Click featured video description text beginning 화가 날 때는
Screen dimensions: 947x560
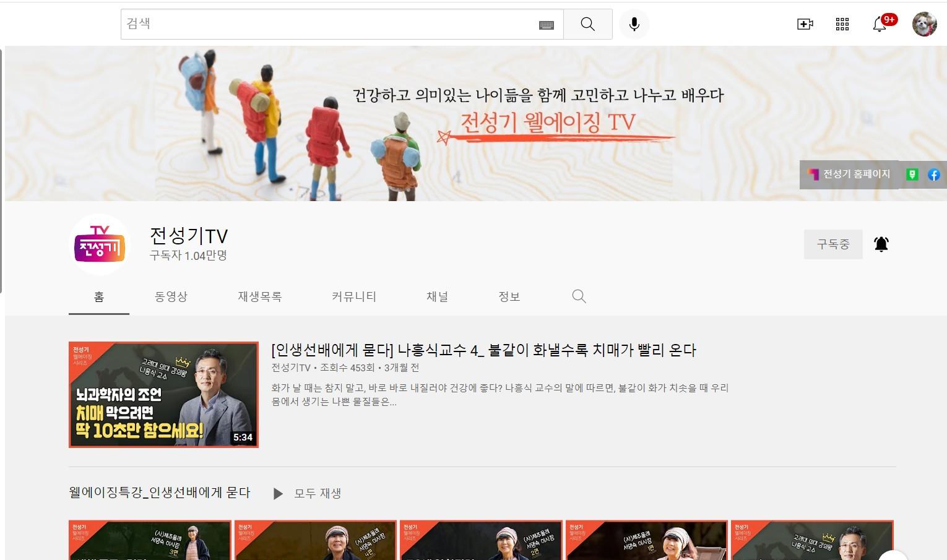pos(500,395)
